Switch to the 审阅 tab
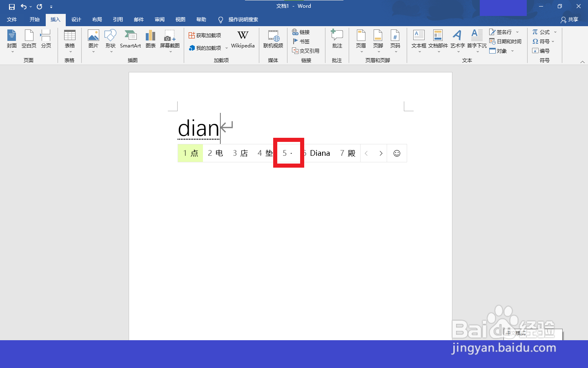The width and height of the screenshot is (588, 368). click(160, 20)
